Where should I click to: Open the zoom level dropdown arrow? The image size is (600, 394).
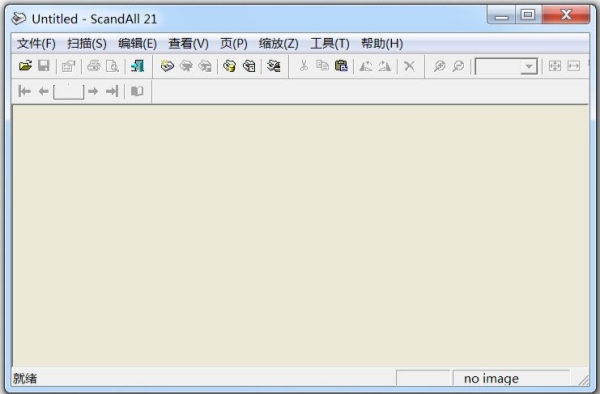coord(528,67)
